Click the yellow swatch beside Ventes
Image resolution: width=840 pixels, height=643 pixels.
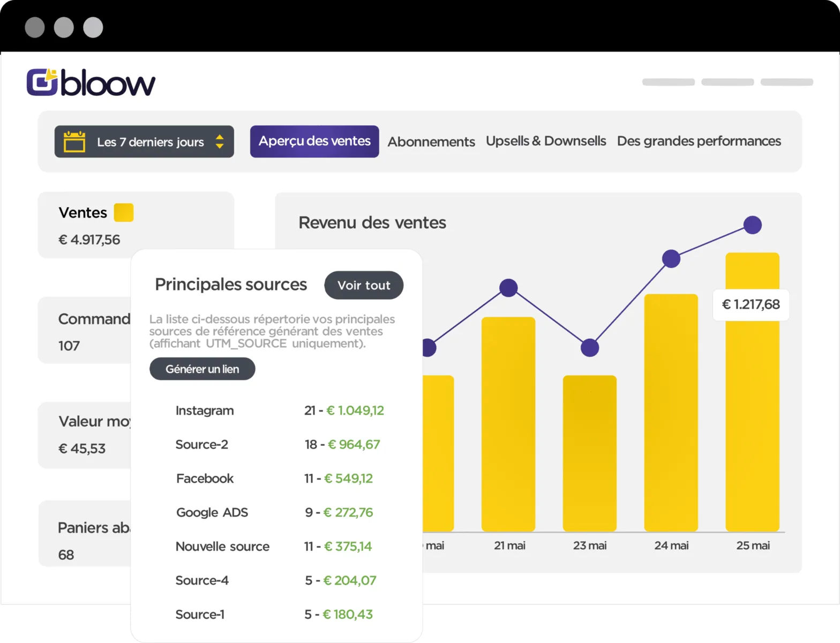[x=124, y=212]
